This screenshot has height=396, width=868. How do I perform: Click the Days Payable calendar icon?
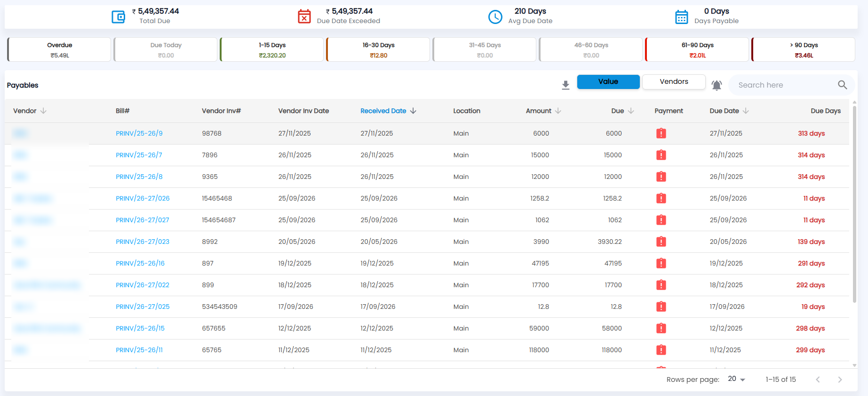[x=681, y=17]
